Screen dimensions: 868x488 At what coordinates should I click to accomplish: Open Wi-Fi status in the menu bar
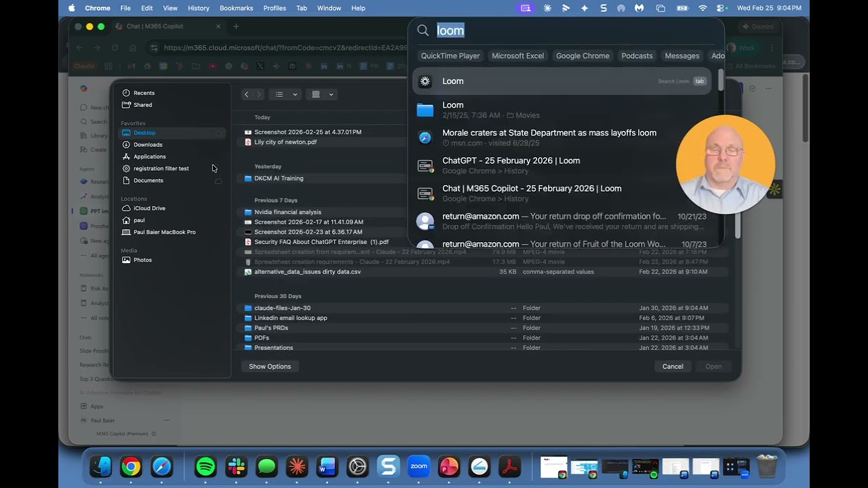[703, 8]
